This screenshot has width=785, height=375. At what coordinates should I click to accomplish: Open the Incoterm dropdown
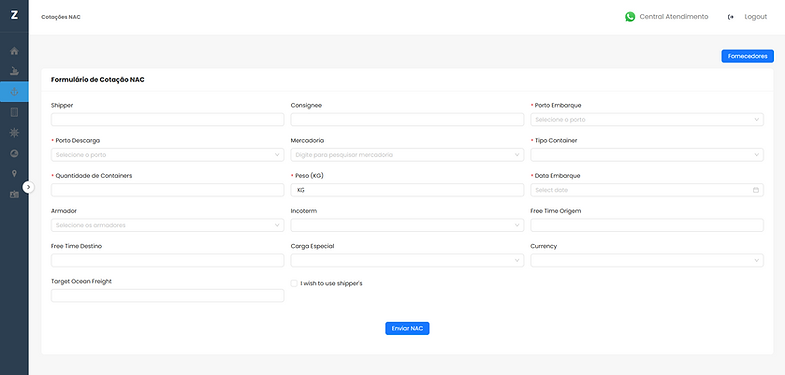click(407, 225)
